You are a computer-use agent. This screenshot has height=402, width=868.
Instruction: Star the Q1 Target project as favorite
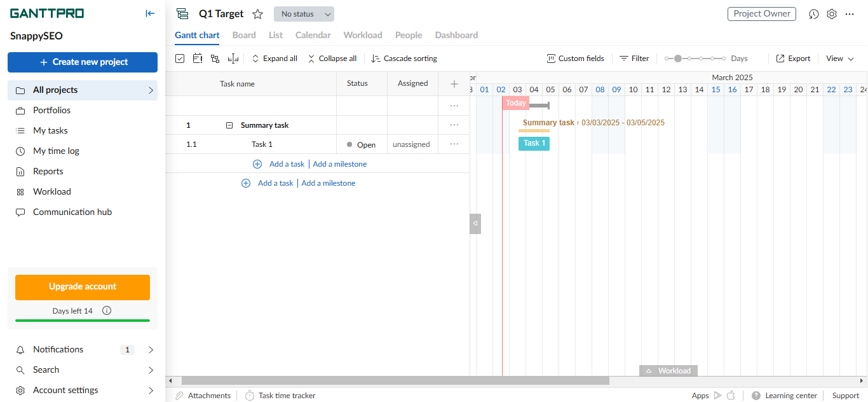click(x=257, y=14)
